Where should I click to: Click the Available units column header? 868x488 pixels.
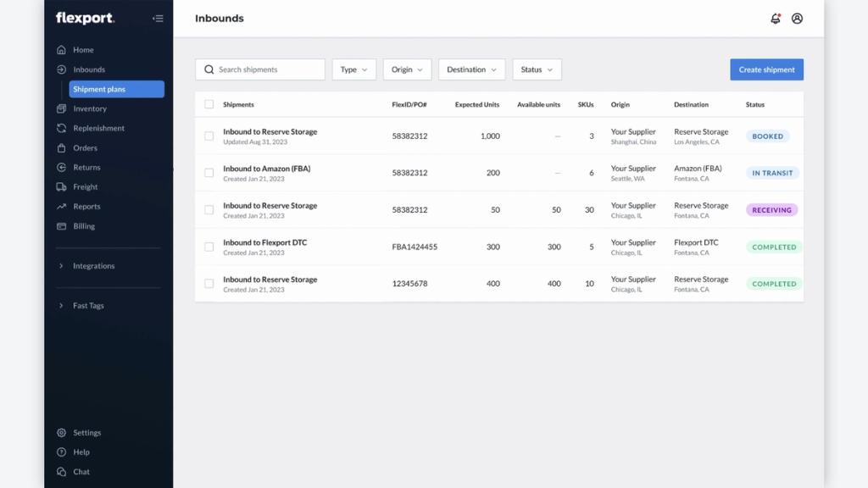(x=538, y=104)
